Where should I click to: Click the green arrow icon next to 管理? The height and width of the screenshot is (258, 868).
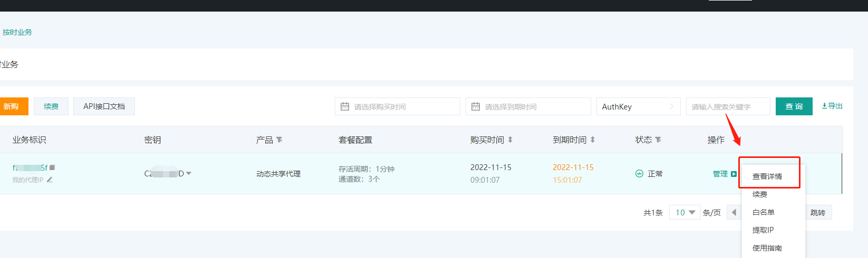pyautogui.click(x=734, y=174)
